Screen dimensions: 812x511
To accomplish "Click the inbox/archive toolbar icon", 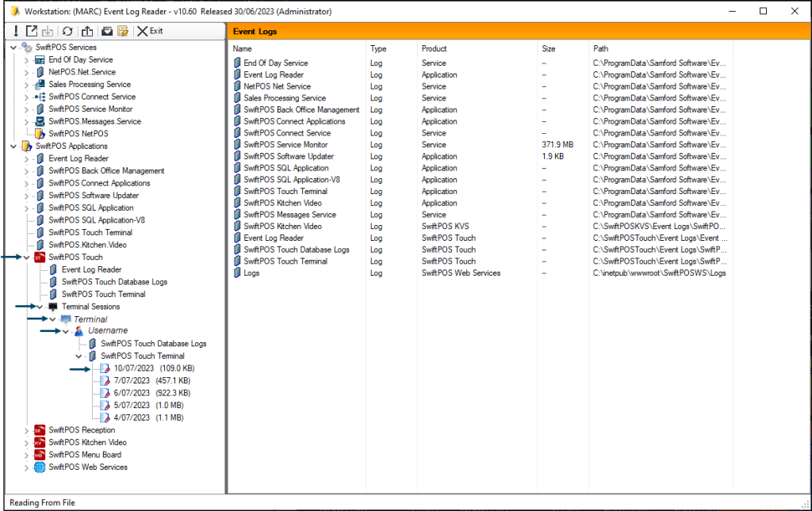I will tap(107, 31).
